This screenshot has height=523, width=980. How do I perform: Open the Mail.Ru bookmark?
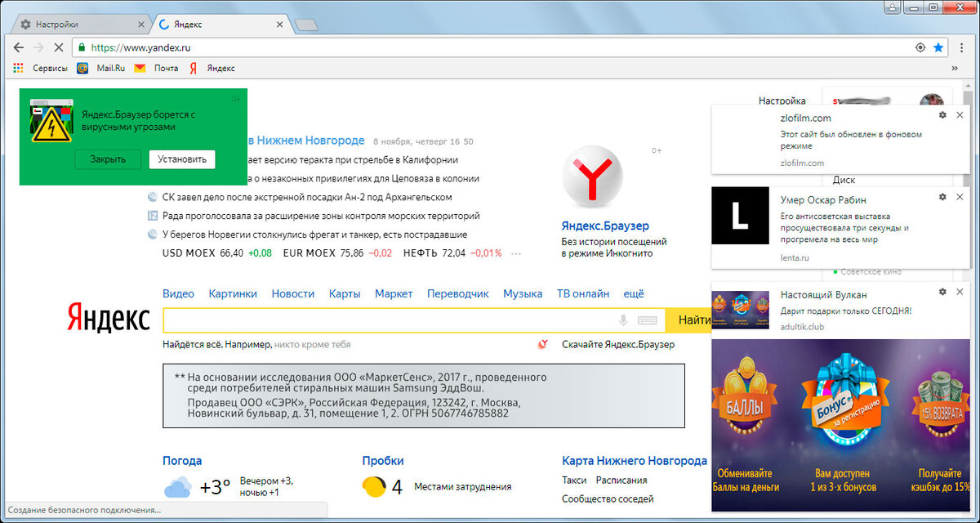[101, 68]
